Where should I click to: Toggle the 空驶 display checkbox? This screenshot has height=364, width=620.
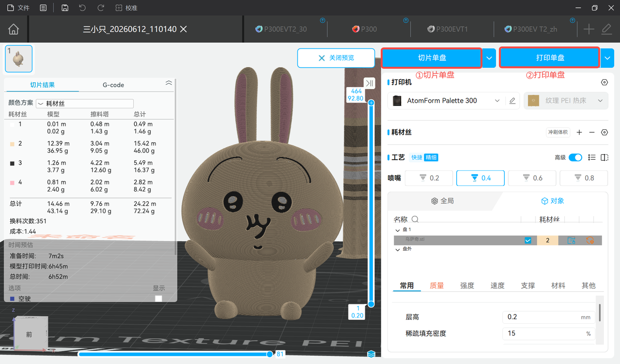[x=158, y=299]
